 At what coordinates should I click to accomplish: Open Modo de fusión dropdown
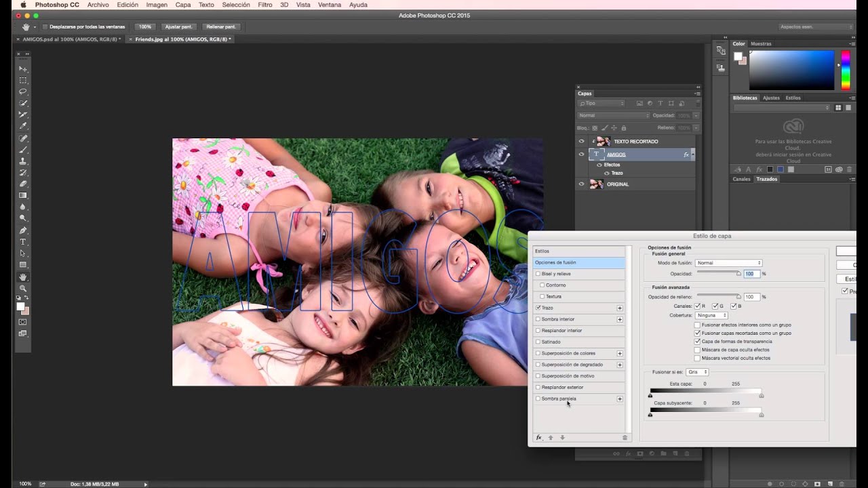pos(728,263)
